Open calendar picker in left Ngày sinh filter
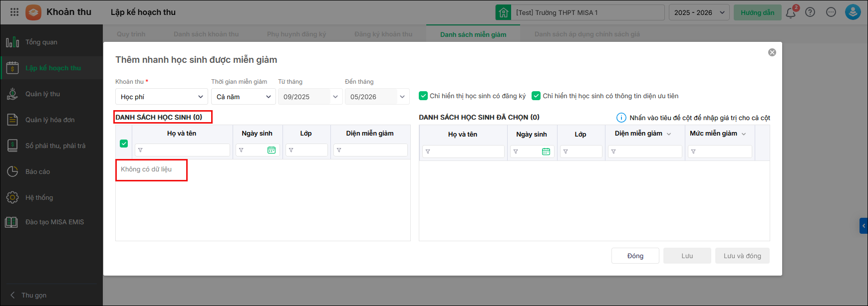This screenshot has height=306, width=868. tap(272, 150)
